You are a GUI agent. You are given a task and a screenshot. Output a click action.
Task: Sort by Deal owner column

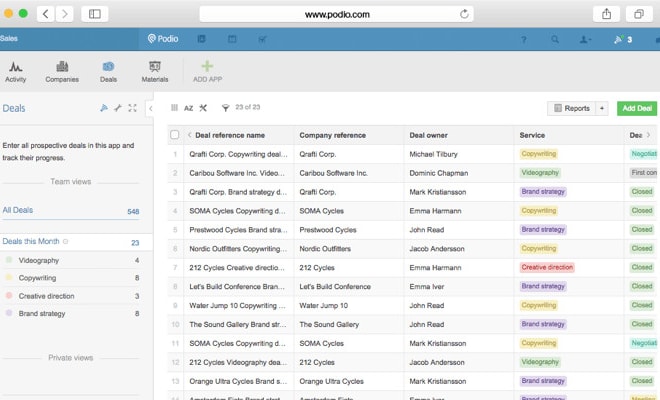(x=428, y=135)
